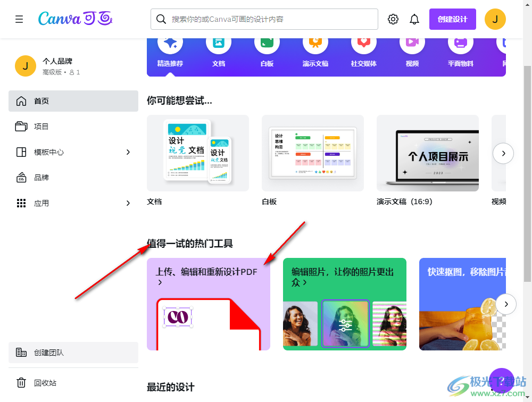The image size is (532, 402).
Task: Select 平面物料 category icon
Action: tap(460, 44)
